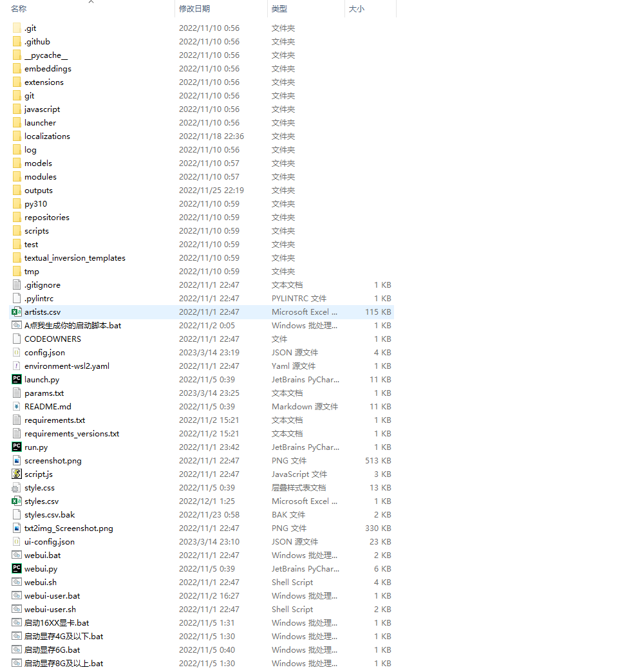Click the folder icon beside models

[x=16, y=163]
